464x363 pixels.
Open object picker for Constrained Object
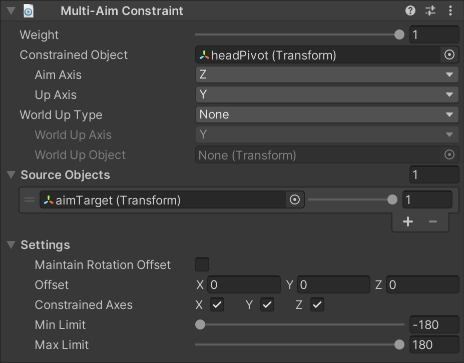click(x=449, y=55)
